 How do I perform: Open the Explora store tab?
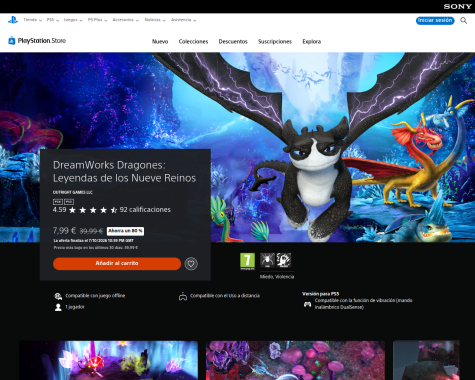click(x=312, y=42)
